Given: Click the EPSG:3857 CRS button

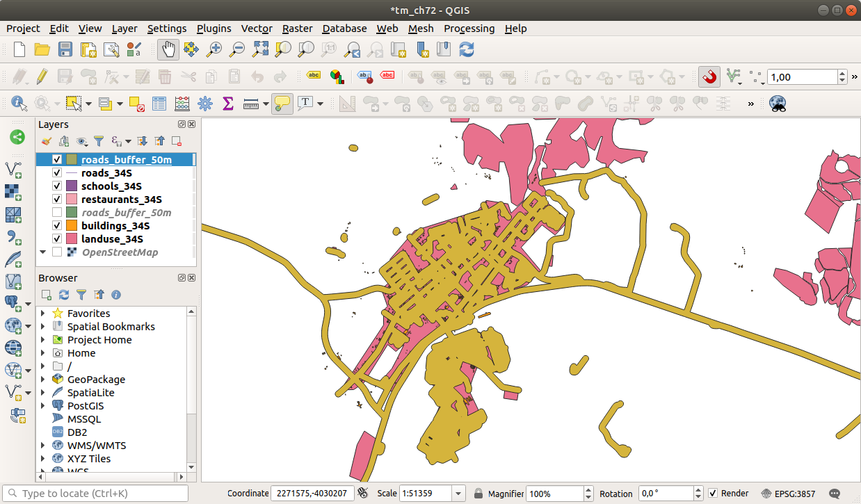Looking at the screenshot, I should click(x=789, y=494).
